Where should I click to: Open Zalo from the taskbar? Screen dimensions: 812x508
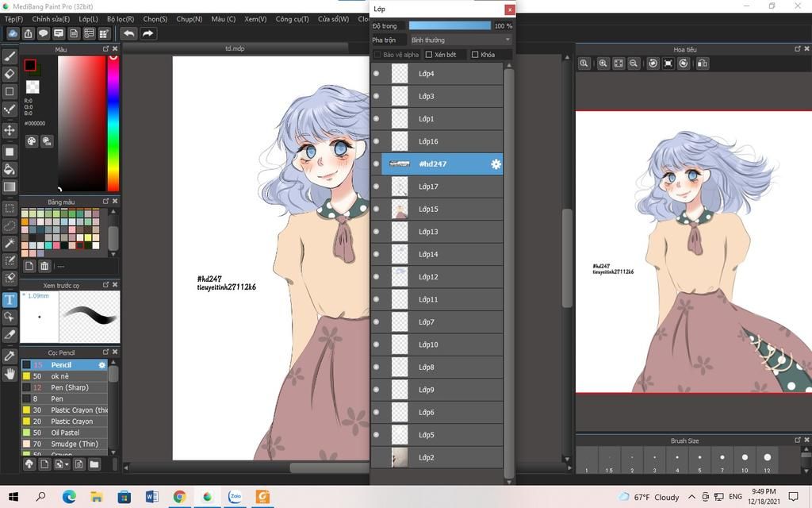(235, 497)
